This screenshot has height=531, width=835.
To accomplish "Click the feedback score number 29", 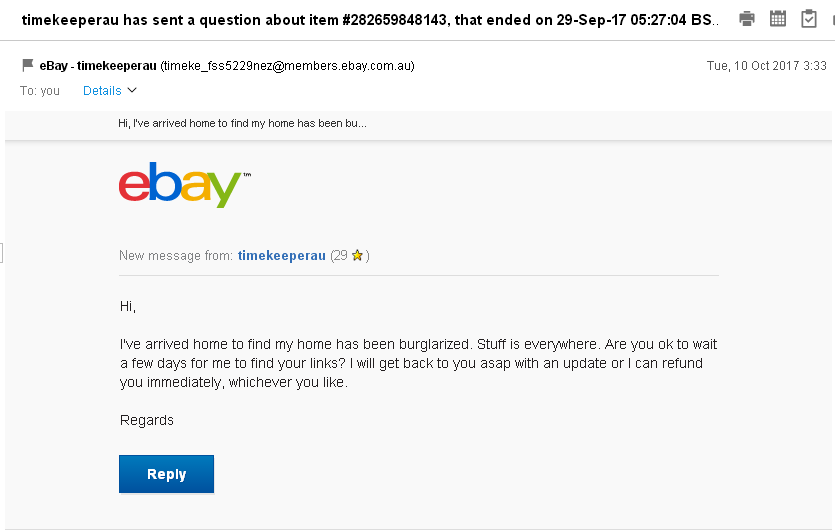I will coord(340,256).
